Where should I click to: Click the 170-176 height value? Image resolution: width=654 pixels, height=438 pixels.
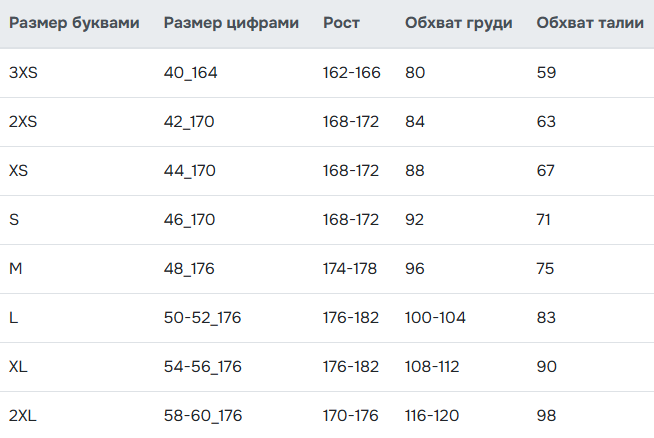click(350, 416)
